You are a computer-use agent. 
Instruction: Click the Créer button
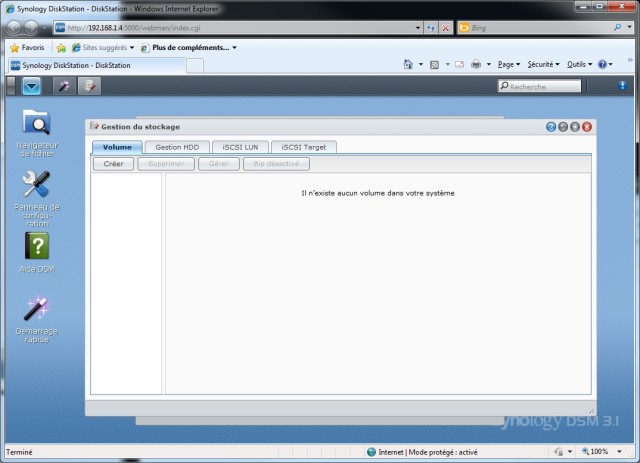pyautogui.click(x=113, y=164)
